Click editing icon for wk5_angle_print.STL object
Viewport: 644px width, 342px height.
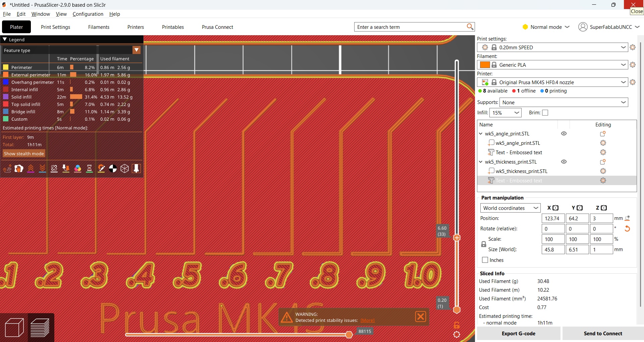pos(603,133)
